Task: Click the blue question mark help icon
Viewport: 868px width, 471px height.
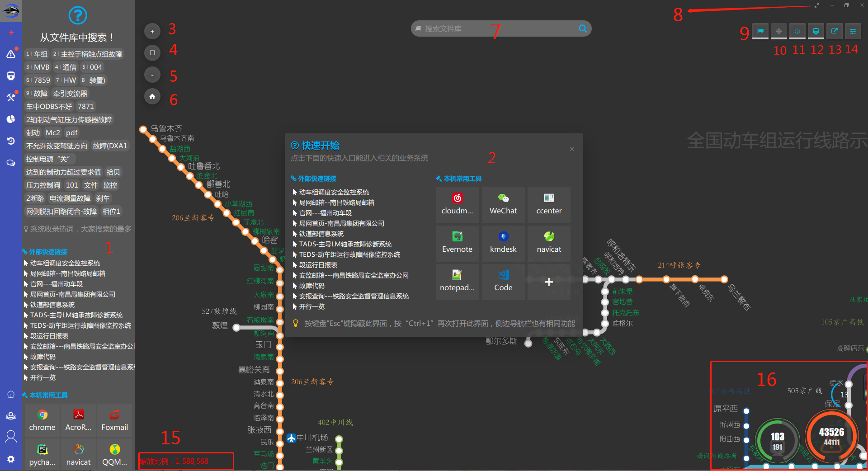Action: [78, 15]
